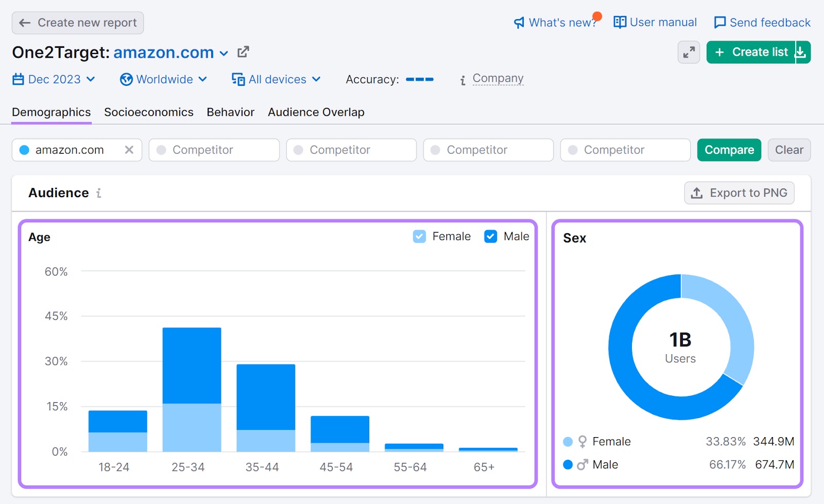Click the plus icon on Create list

(x=719, y=52)
